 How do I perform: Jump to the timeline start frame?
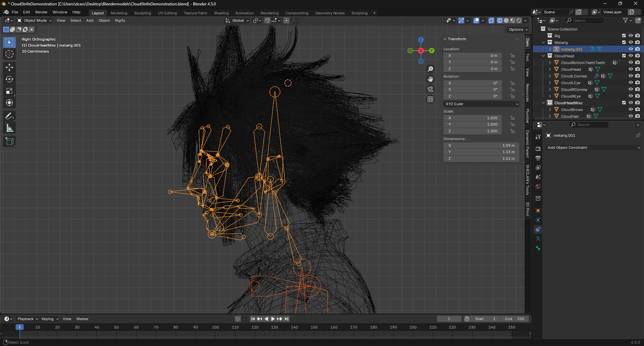pyautogui.click(x=253, y=319)
